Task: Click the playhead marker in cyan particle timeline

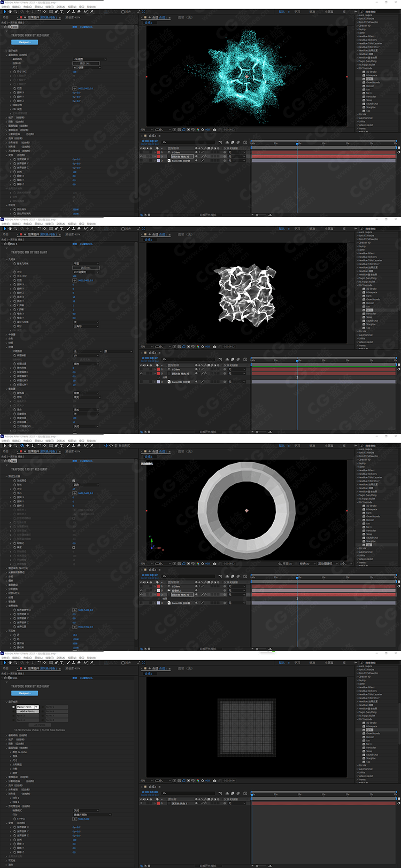Action: coord(297,143)
